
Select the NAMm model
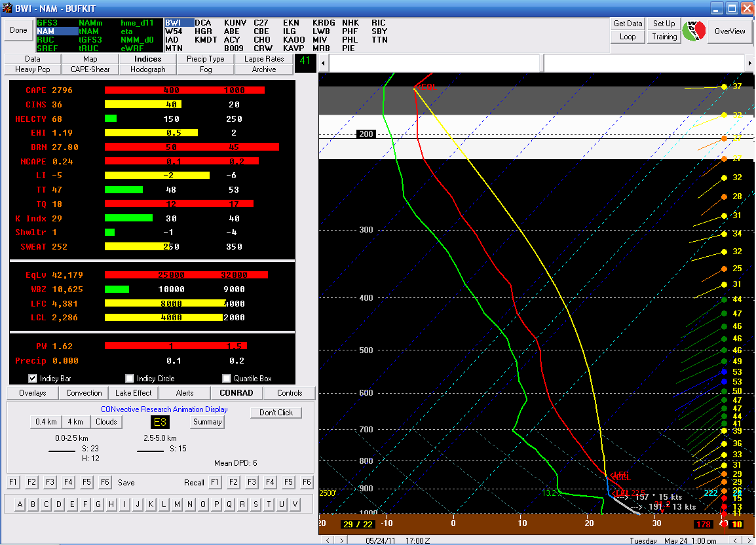click(90, 23)
